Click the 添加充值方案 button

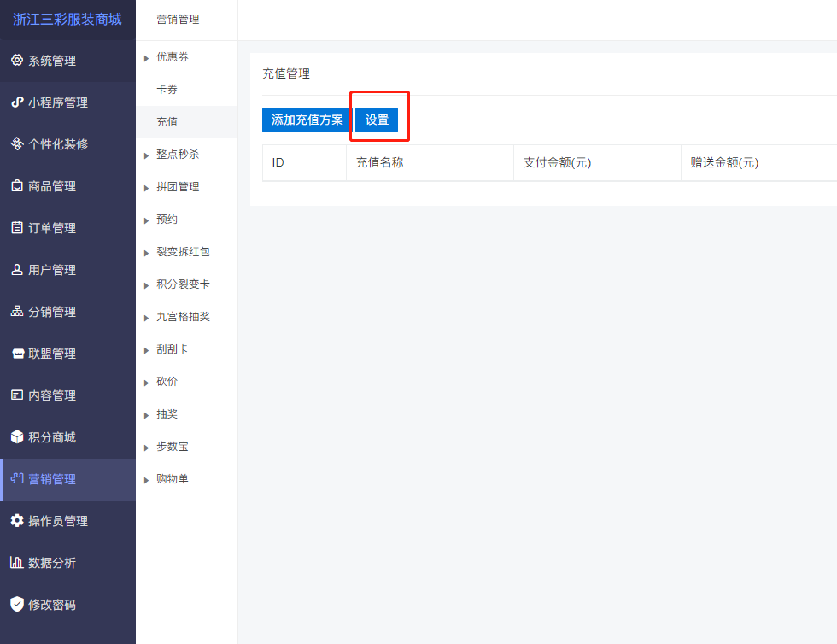pyautogui.click(x=307, y=120)
